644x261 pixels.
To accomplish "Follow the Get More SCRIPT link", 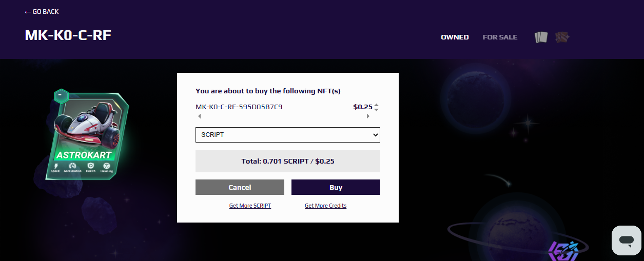I will point(250,206).
